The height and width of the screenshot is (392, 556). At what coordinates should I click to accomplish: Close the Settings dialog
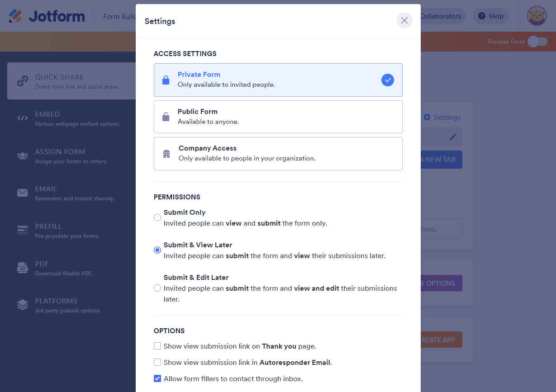click(x=404, y=20)
